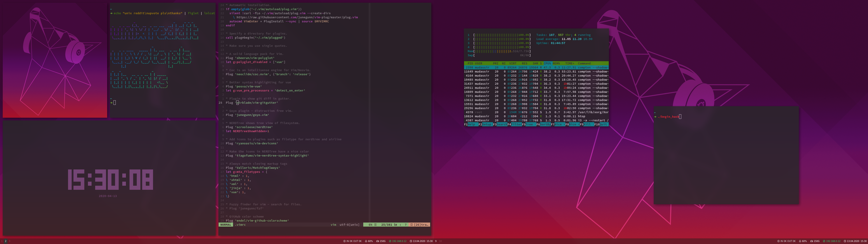This screenshot has height=244, width=868.
Task: Select htop process row PID 2398
Action: (536, 67)
